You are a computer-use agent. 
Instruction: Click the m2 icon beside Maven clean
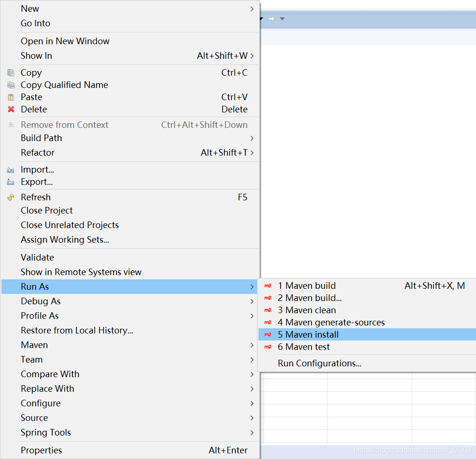tap(268, 310)
